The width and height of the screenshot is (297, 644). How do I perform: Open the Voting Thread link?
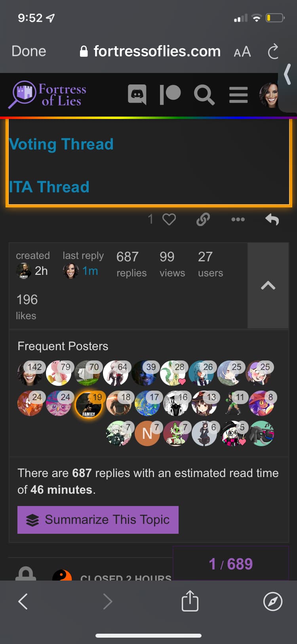[61, 144]
